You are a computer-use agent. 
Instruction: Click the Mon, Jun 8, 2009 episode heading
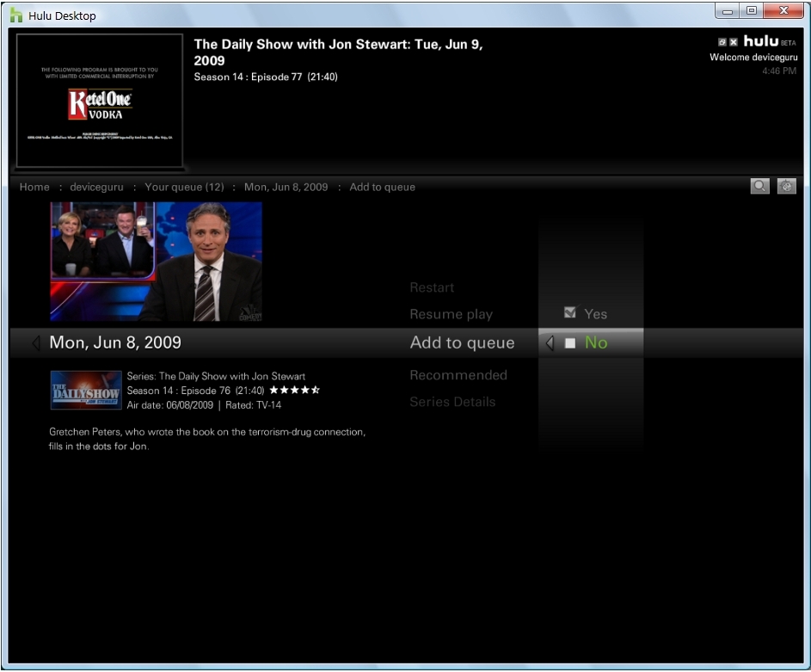pyautogui.click(x=115, y=342)
